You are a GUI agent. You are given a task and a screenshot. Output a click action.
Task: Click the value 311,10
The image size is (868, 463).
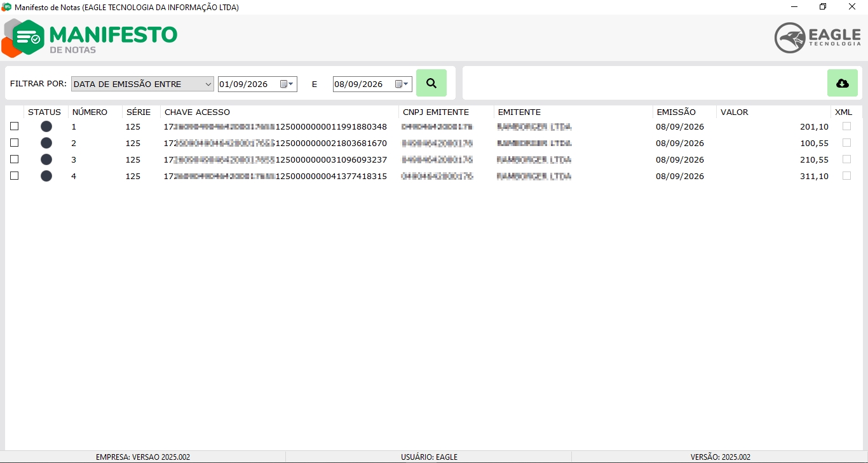pos(814,176)
